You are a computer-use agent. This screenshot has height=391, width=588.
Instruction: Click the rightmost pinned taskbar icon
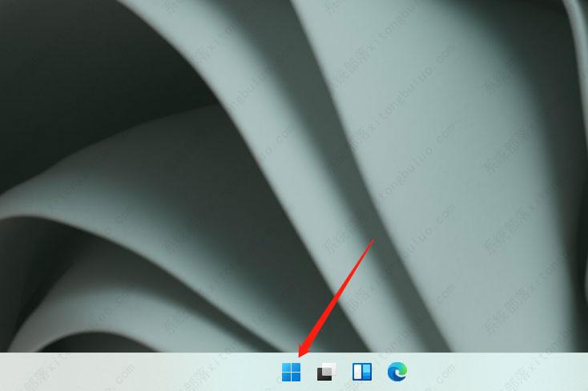(397, 372)
